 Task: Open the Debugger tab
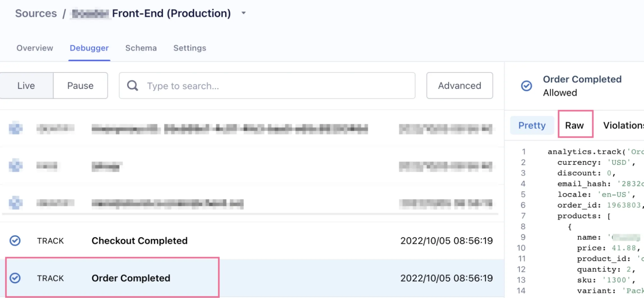tap(89, 48)
